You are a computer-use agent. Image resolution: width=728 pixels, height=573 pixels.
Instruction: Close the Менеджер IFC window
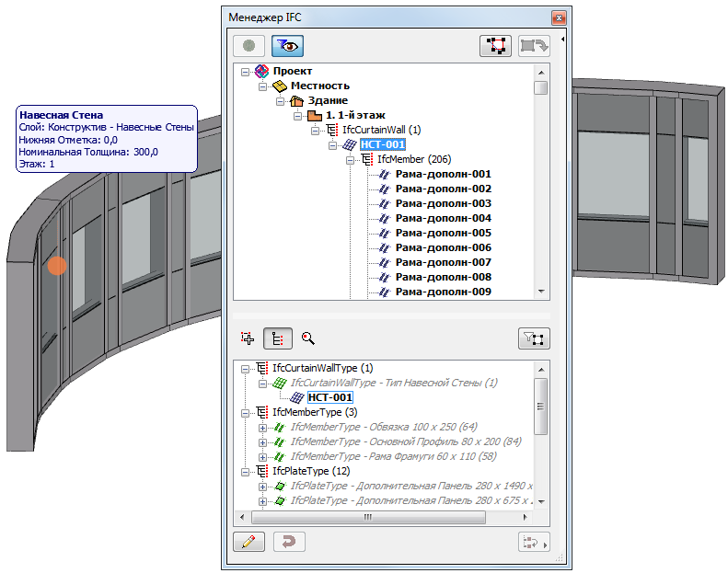tap(559, 17)
